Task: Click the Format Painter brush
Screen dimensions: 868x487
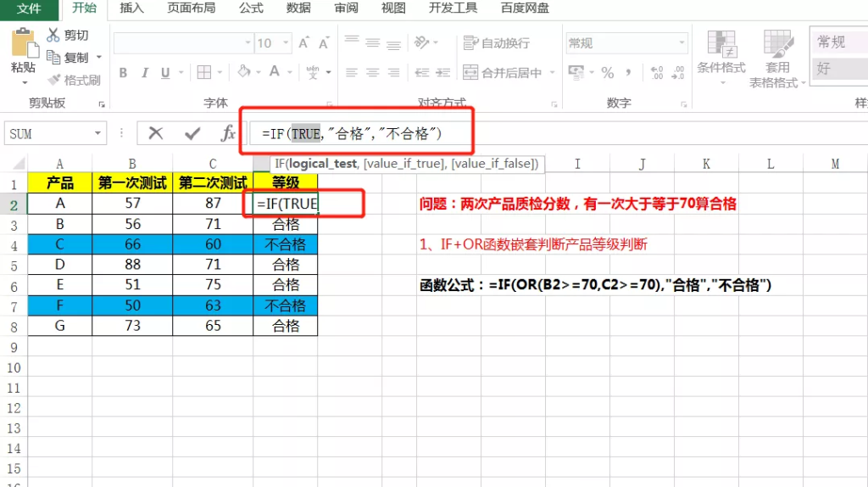Action: click(x=54, y=80)
